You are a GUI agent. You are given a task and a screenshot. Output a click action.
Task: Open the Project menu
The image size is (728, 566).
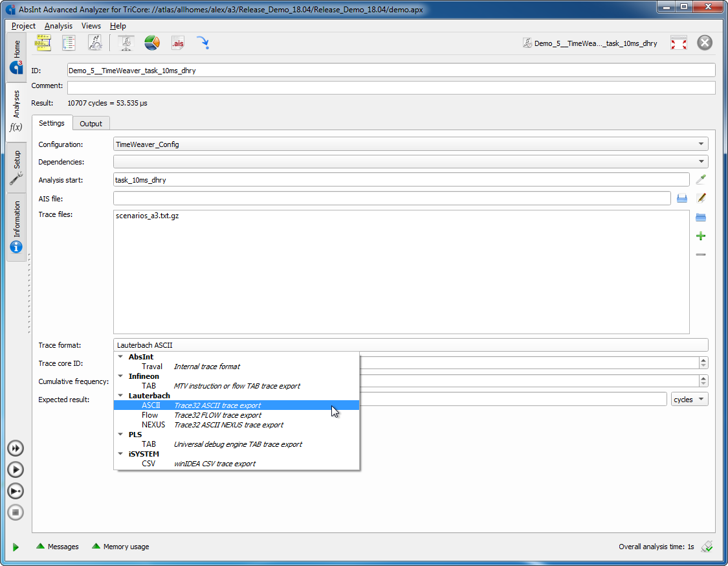click(23, 26)
